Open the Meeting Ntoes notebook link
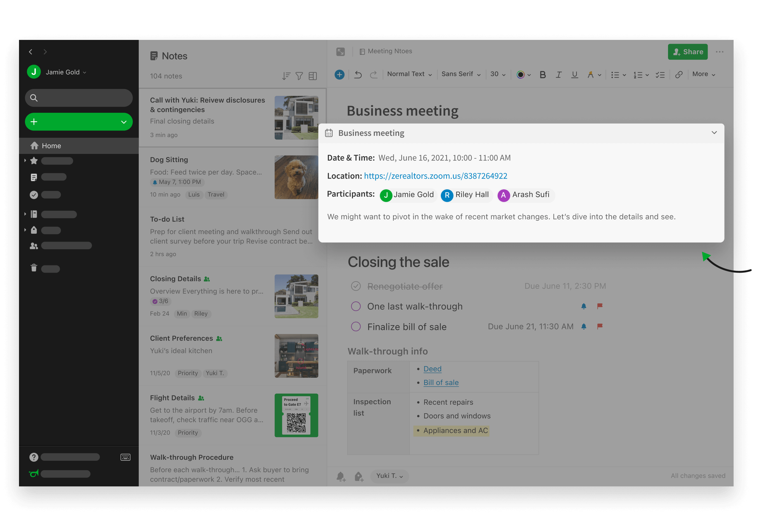This screenshot has width=764, height=532. point(386,51)
